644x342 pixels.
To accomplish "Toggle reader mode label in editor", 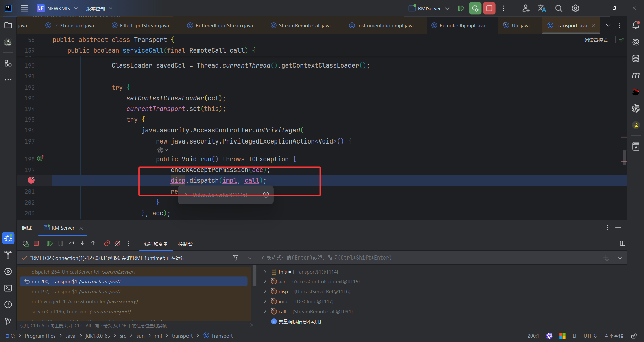I will point(596,40).
